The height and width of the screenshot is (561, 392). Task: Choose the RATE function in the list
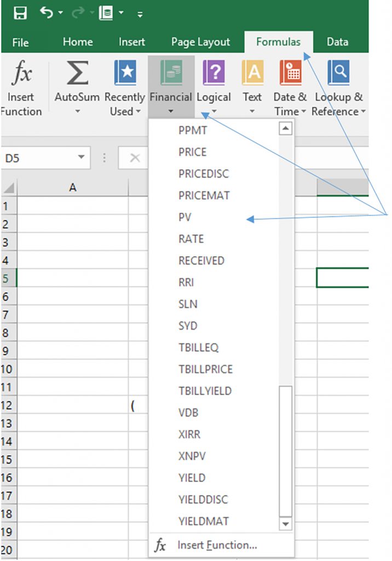click(191, 239)
